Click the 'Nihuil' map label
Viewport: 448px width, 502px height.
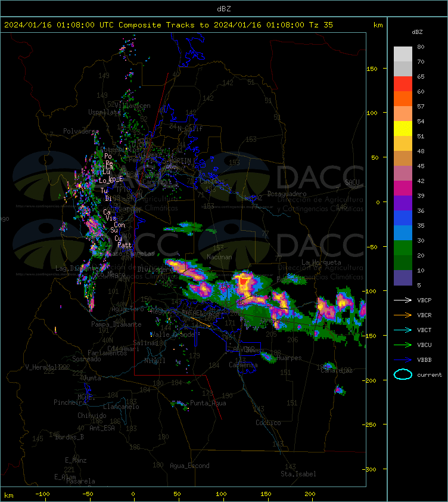(x=155, y=361)
